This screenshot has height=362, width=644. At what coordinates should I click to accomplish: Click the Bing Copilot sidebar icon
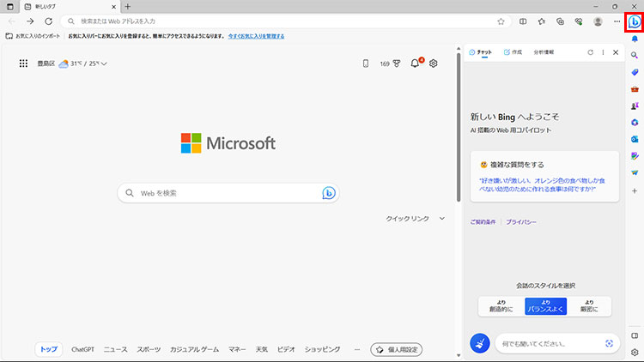click(635, 21)
